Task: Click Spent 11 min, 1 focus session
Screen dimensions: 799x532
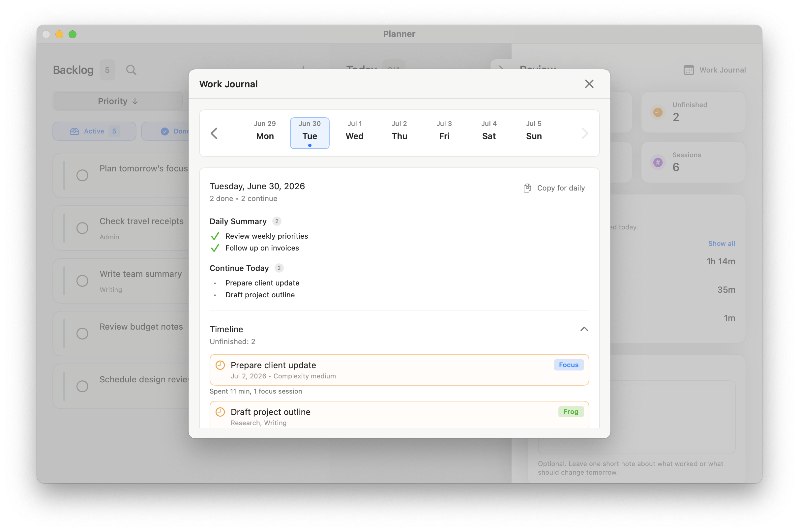Action: 256,391
